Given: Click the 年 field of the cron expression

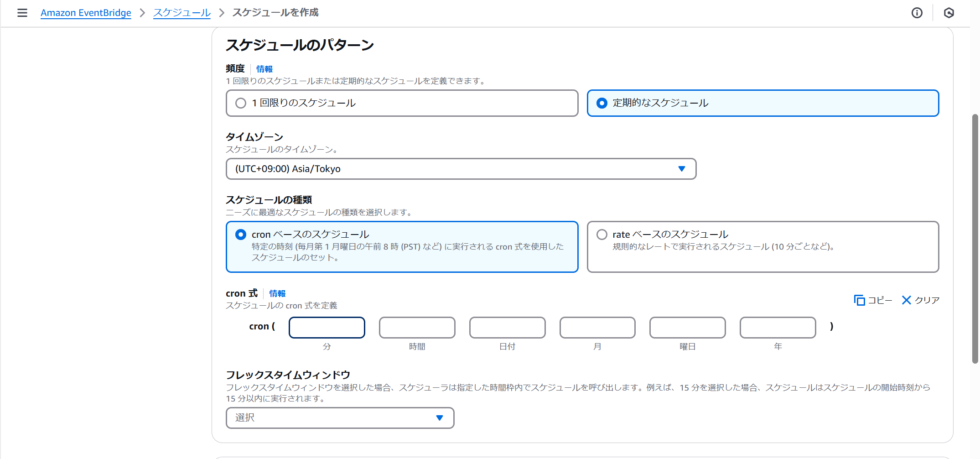Looking at the screenshot, I should [778, 327].
